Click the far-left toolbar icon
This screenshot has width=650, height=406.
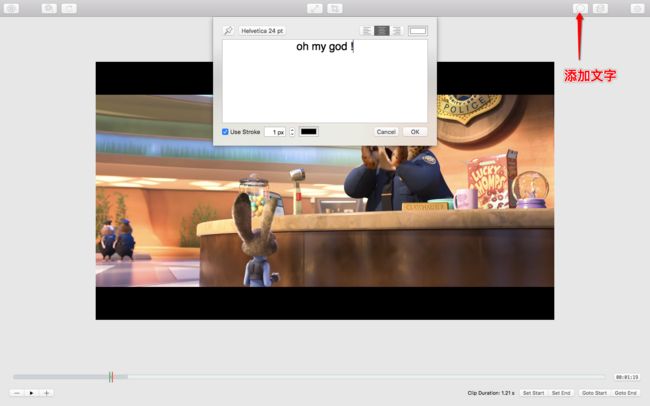click(11, 8)
